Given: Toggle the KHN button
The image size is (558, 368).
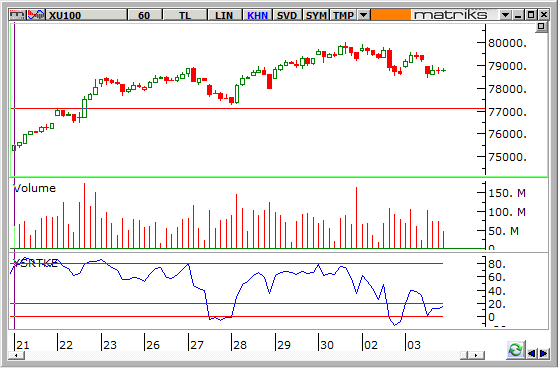Looking at the screenshot, I should (x=257, y=15).
